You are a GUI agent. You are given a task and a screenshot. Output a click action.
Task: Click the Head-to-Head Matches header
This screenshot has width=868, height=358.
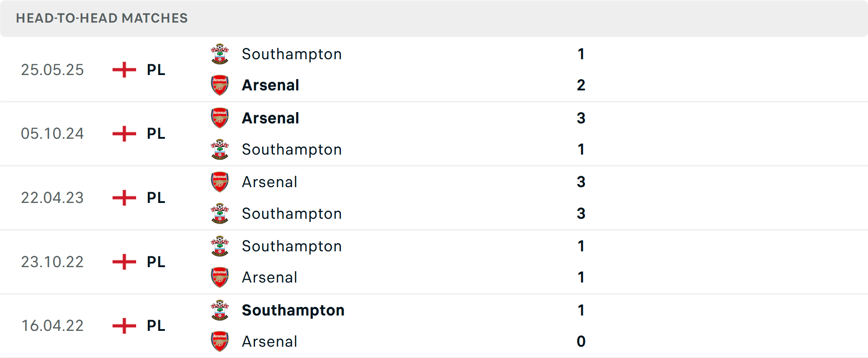coord(102,18)
